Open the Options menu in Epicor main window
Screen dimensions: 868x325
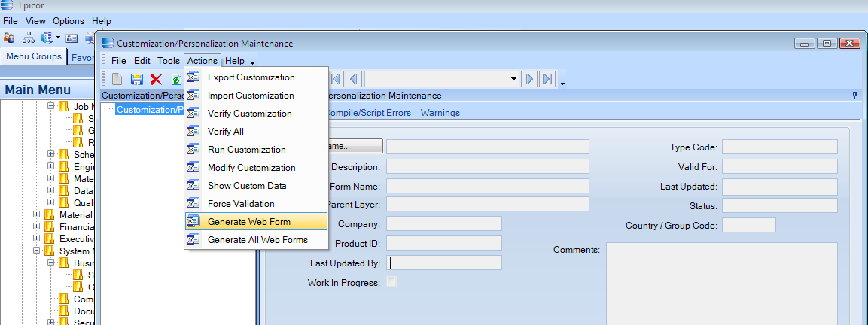tap(69, 21)
